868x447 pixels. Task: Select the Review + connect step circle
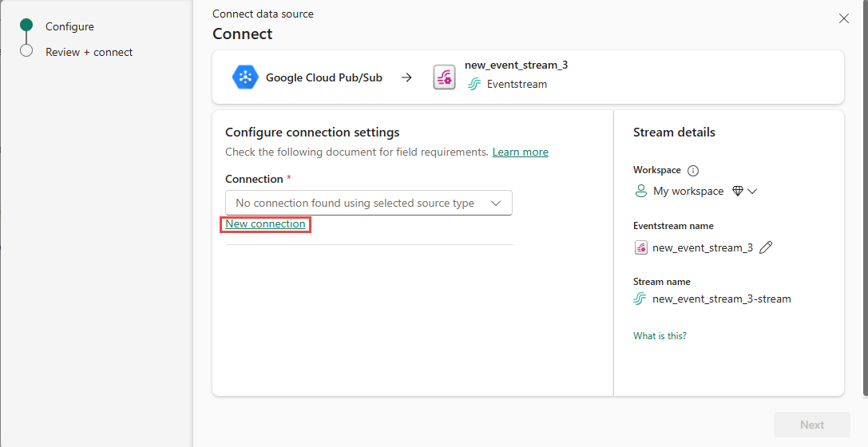pyautogui.click(x=26, y=51)
